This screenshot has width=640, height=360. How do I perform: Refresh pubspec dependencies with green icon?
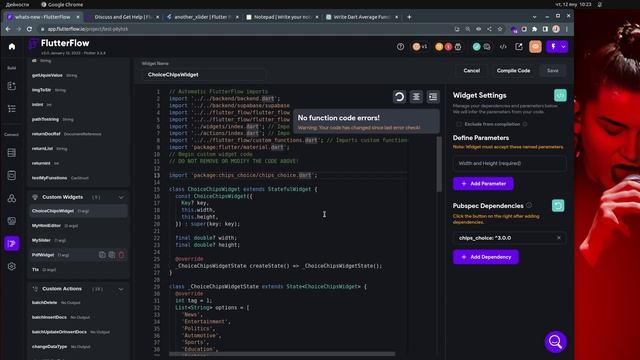coord(558,205)
